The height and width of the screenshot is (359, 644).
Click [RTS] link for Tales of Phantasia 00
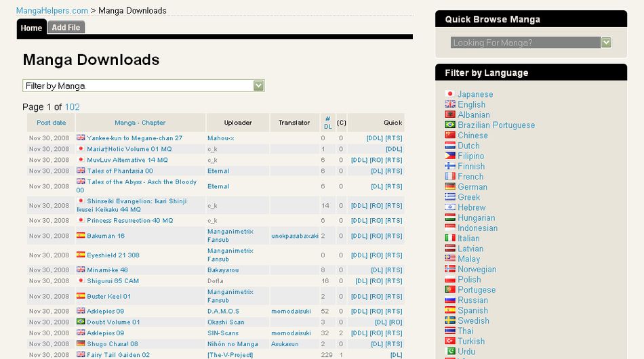(393, 171)
